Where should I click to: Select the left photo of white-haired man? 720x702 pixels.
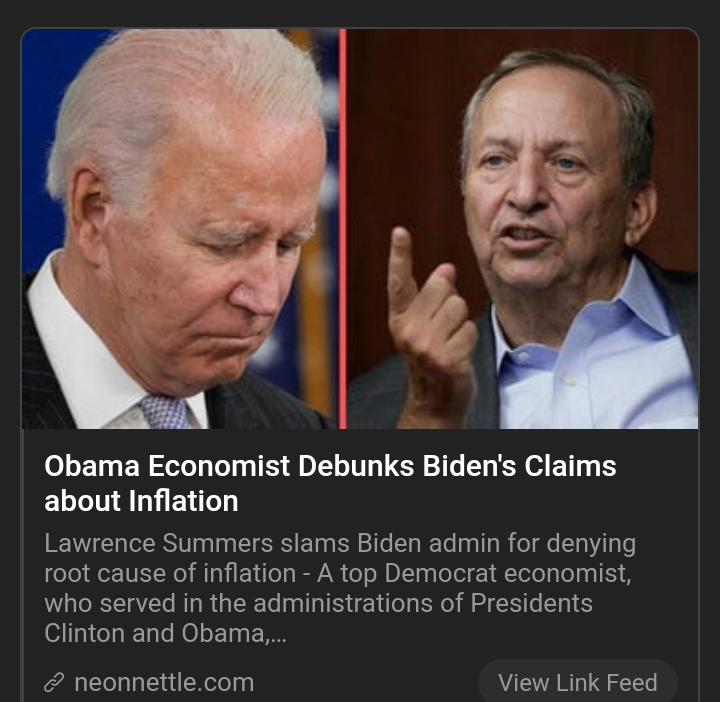180,229
